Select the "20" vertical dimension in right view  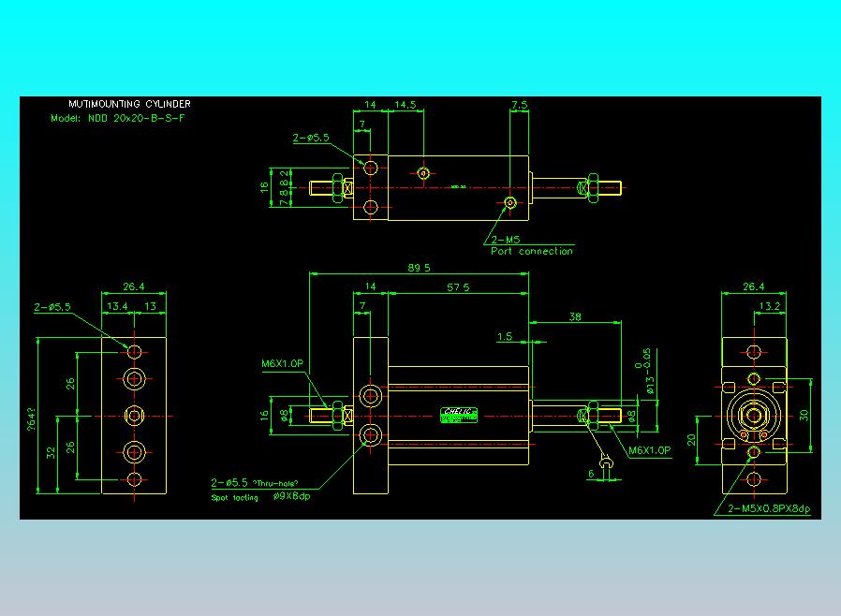691,440
